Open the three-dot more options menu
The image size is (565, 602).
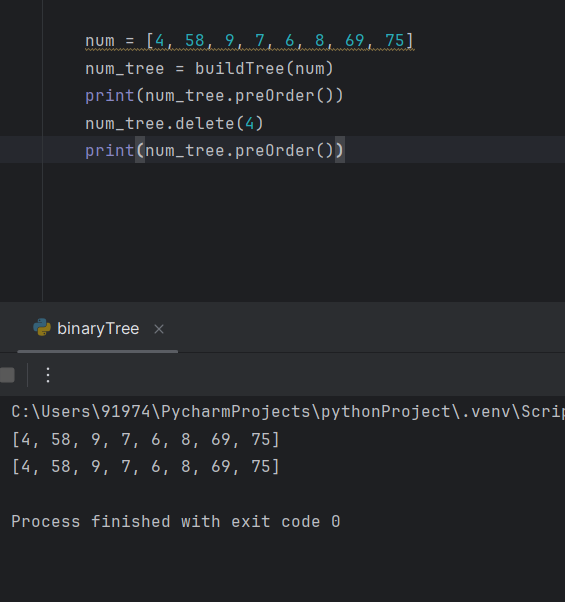tap(48, 375)
